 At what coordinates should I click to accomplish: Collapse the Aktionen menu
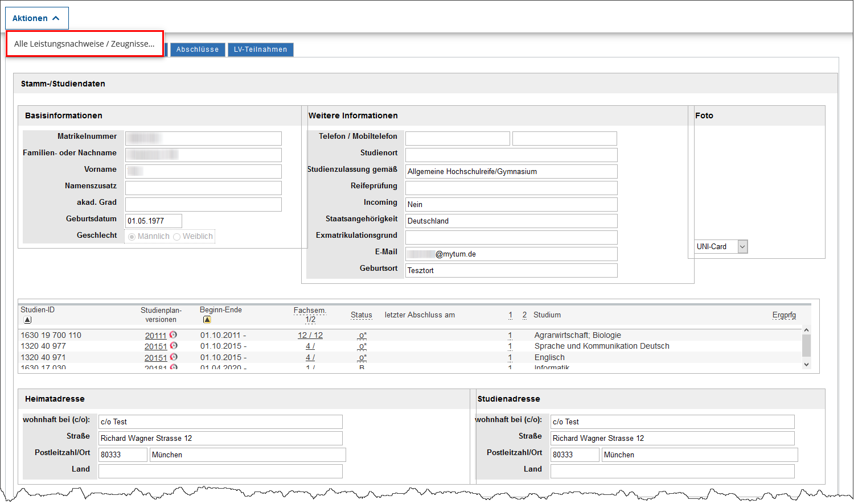click(36, 18)
